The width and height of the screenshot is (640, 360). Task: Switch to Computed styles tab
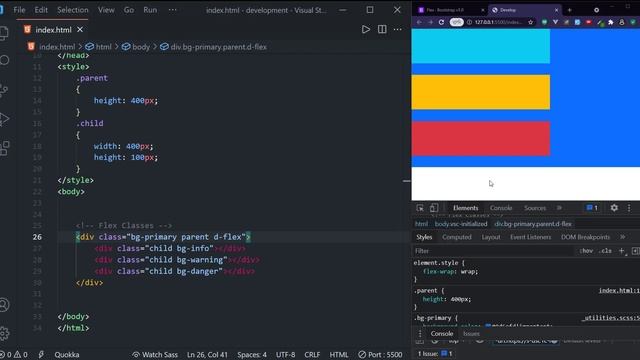point(457,237)
